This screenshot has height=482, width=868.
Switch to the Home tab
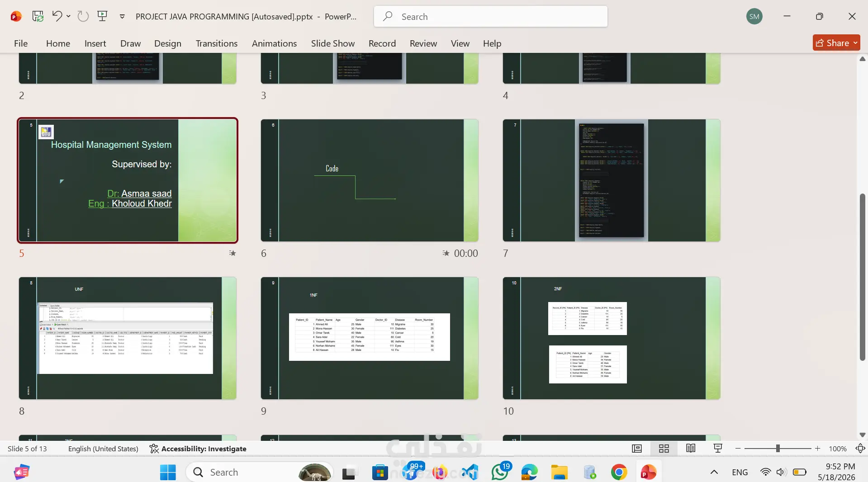58,43
